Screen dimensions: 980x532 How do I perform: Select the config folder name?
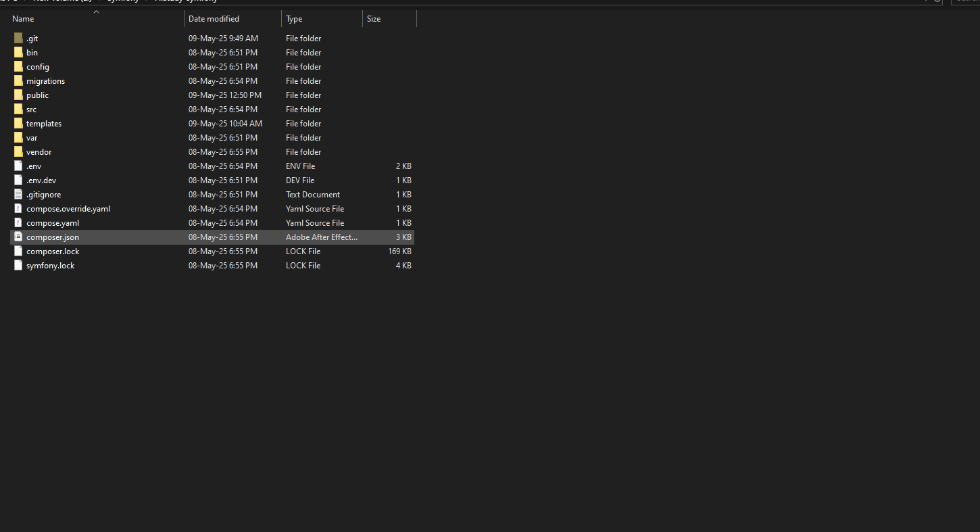pos(38,67)
